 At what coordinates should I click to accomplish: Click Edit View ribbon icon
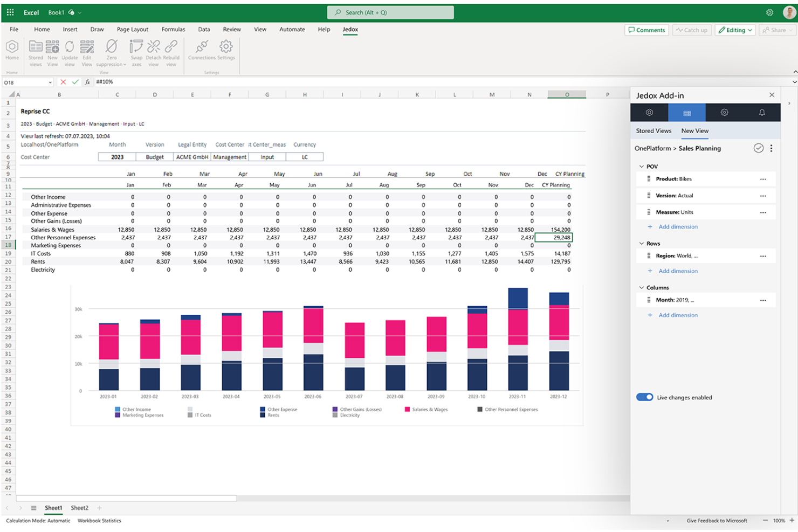point(87,53)
